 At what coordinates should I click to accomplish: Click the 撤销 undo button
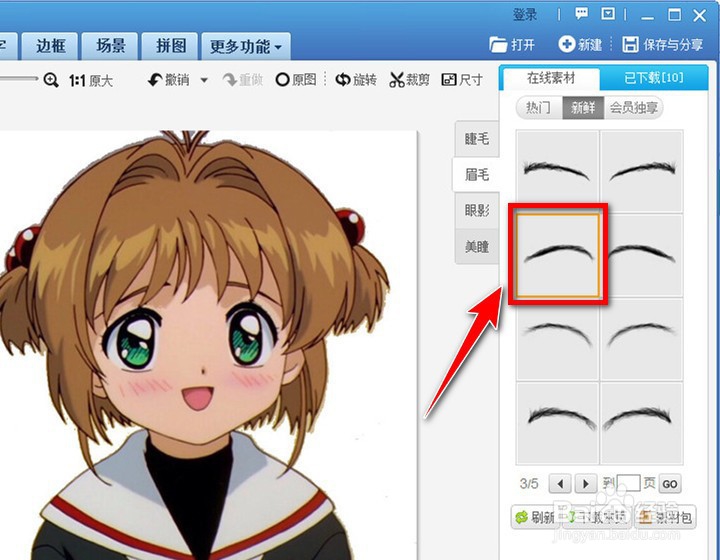(169, 80)
